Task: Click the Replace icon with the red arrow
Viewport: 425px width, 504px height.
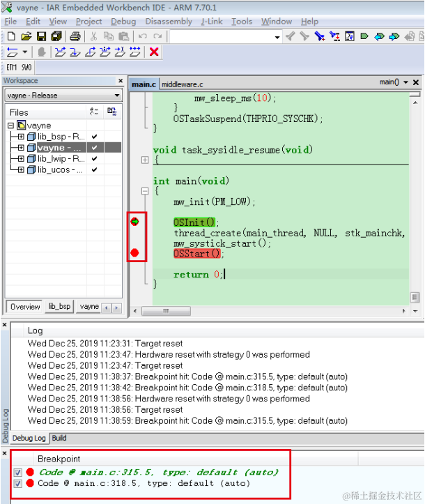Action: [334, 36]
